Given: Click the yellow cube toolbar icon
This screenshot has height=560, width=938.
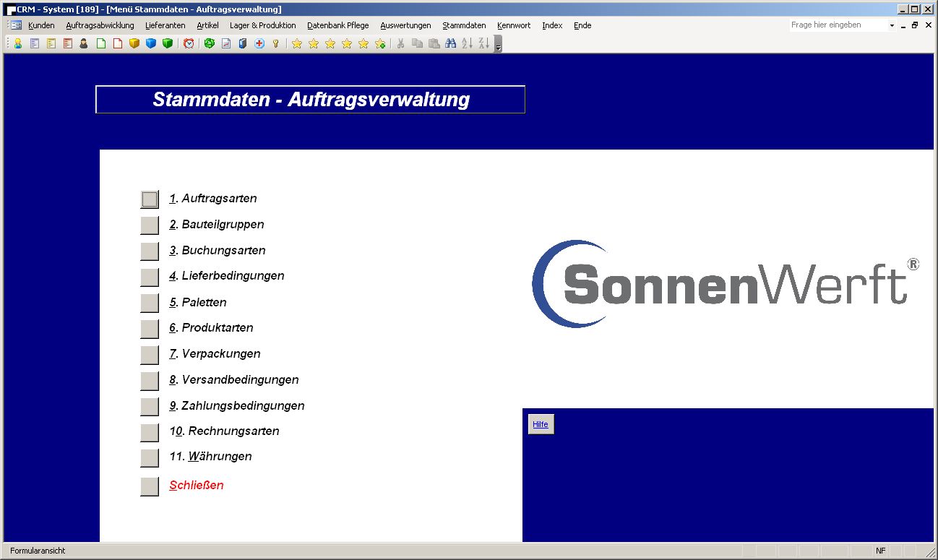Looking at the screenshot, I should [134, 43].
